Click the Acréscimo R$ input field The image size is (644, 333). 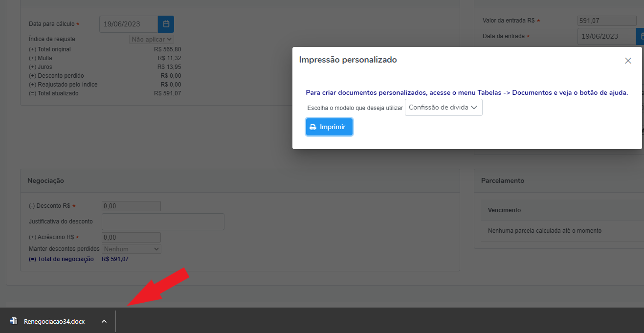pyautogui.click(x=131, y=237)
